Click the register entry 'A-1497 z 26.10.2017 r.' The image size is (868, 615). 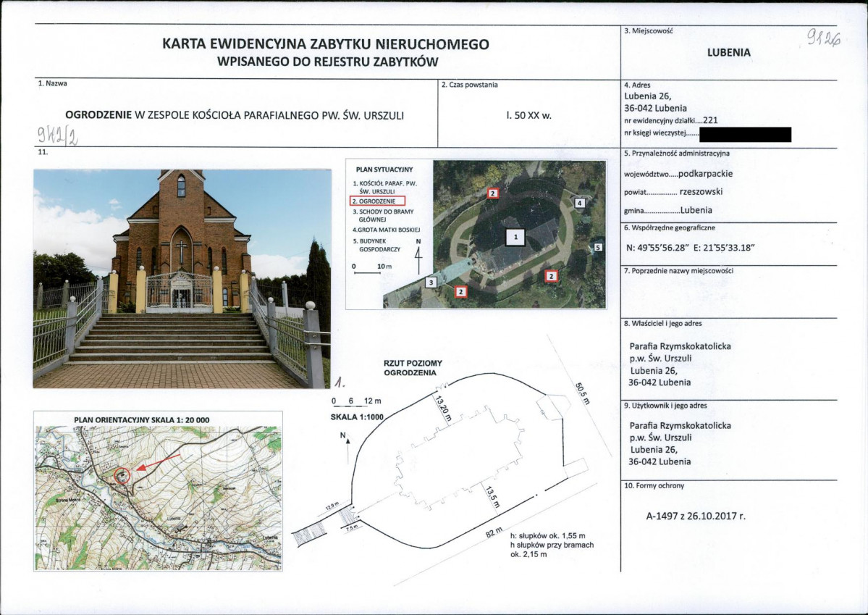point(696,516)
